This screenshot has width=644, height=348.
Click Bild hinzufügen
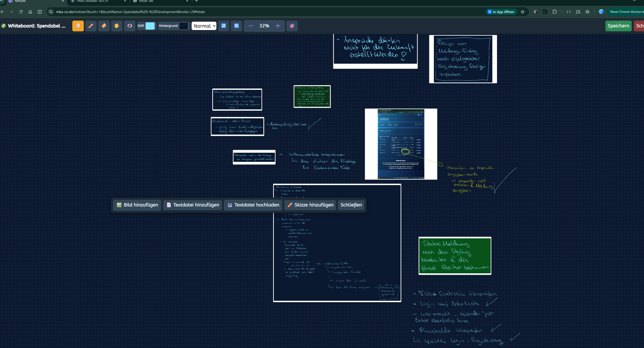tap(137, 205)
